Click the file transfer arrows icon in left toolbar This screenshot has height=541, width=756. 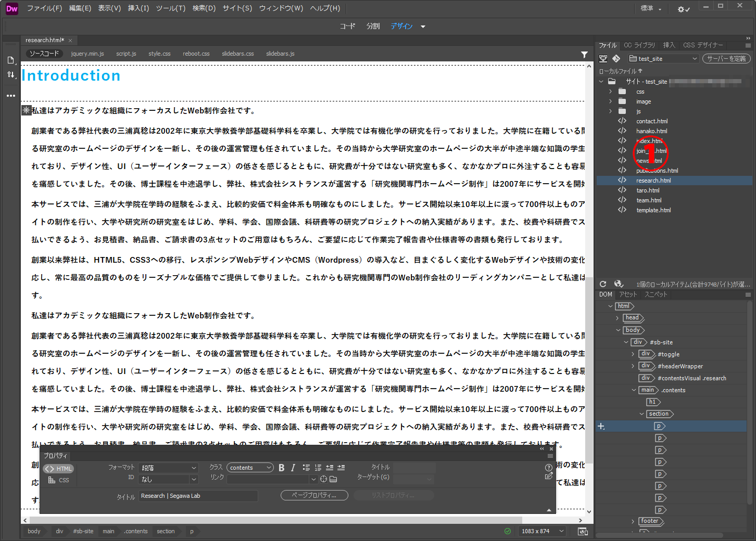pos(11,75)
